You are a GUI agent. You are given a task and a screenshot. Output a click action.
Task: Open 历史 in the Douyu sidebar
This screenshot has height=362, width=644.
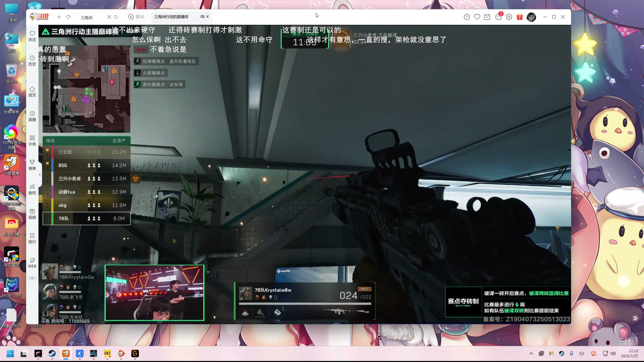click(32, 61)
